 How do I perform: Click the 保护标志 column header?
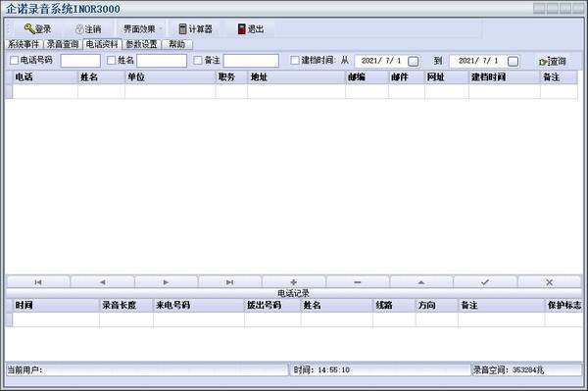[x=564, y=305]
